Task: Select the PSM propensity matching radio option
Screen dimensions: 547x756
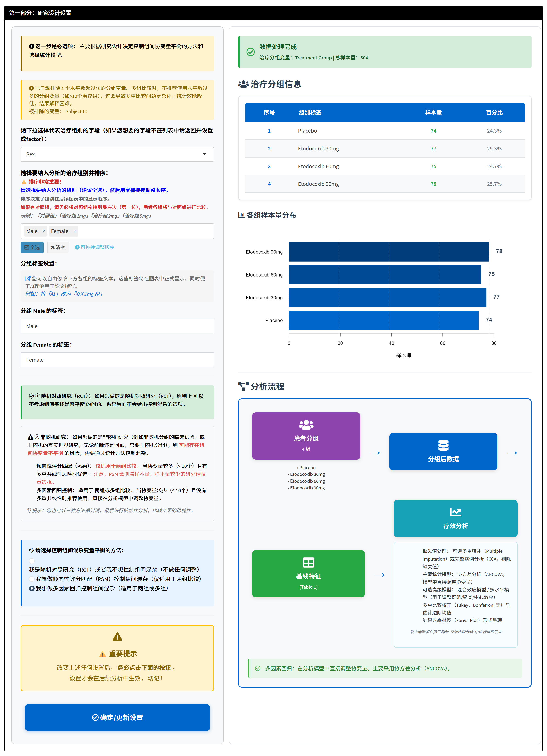Action: [32, 579]
